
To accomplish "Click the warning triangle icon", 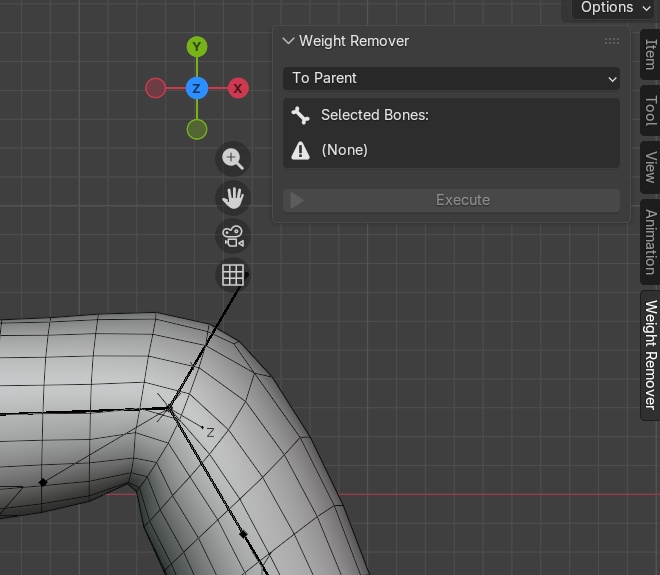I will tap(301, 150).
